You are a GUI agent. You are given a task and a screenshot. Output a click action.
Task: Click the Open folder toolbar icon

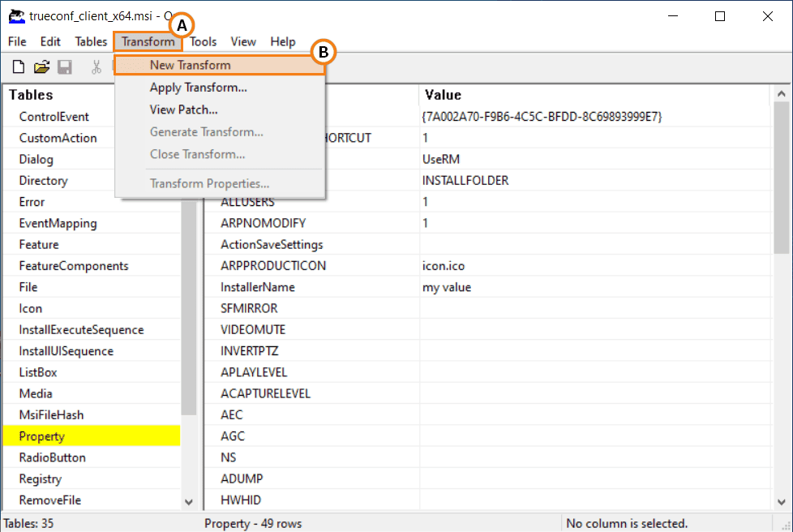(42, 66)
